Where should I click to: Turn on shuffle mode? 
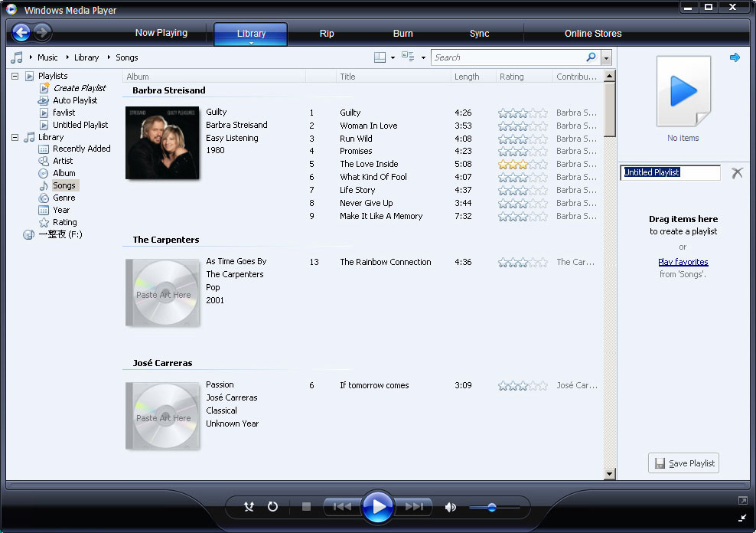(x=249, y=506)
